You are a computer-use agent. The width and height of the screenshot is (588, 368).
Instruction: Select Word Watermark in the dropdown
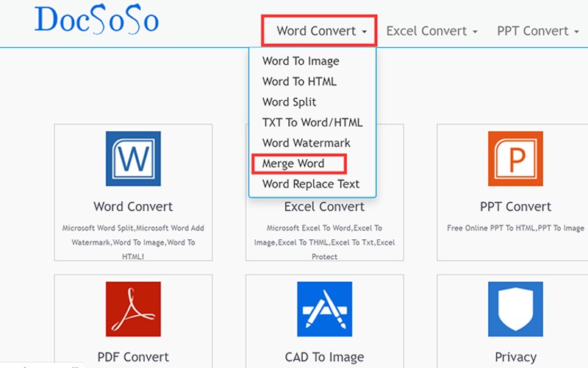[306, 143]
